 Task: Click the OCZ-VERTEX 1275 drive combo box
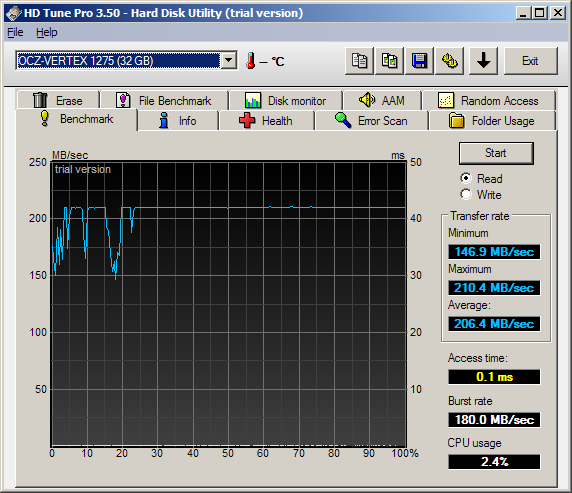(126, 61)
